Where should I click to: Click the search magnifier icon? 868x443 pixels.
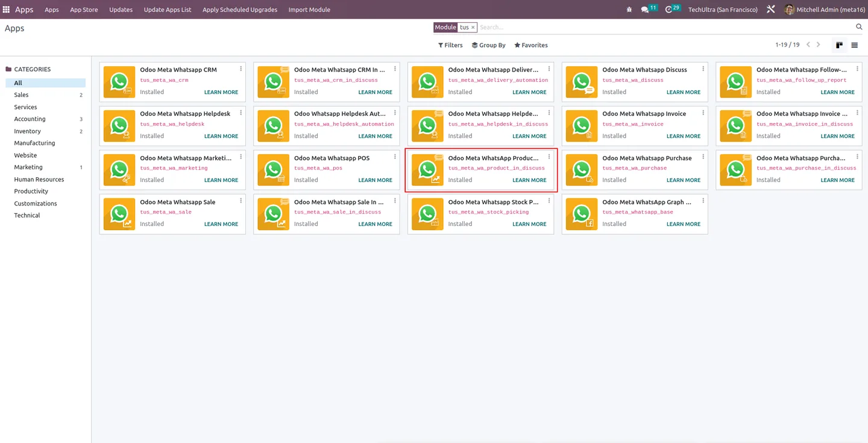coord(859,27)
